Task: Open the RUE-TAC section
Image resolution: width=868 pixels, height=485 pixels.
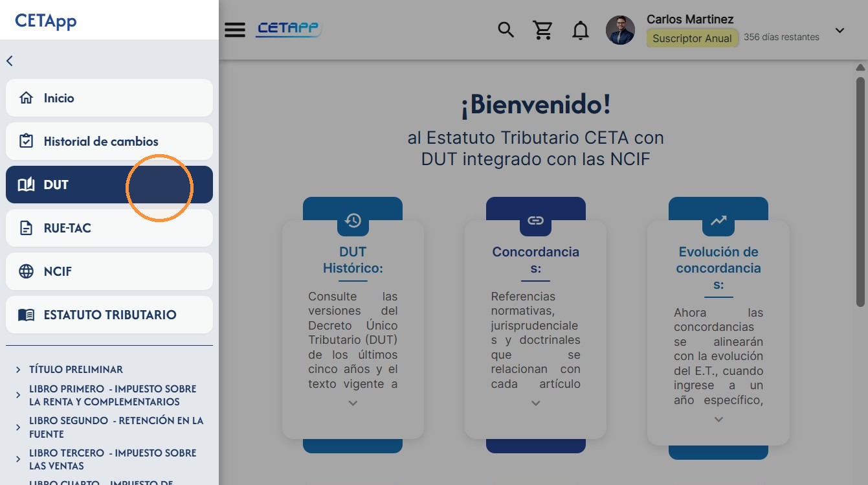Action: pyautogui.click(x=109, y=228)
